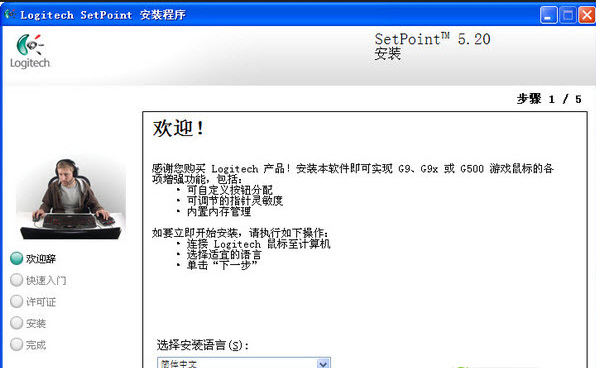Screen dimensions: 596x368
Task: Minimize the SetPoint installer window
Action: (548, 16)
